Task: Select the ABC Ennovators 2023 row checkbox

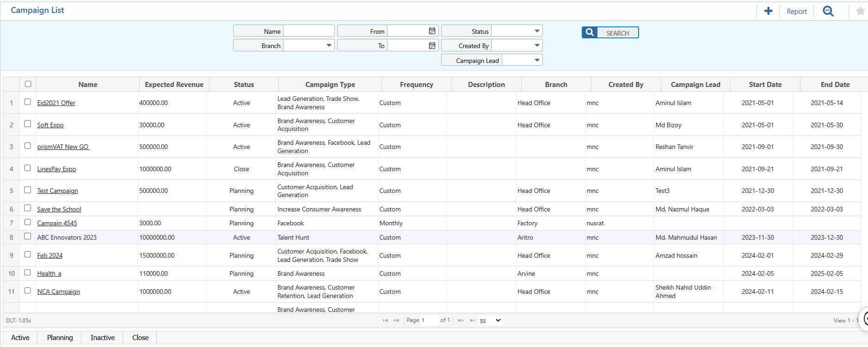Action: tap(28, 236)
